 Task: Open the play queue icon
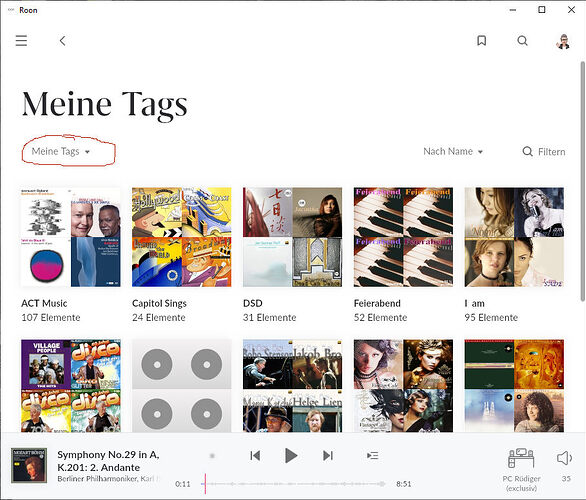point(373,456)
